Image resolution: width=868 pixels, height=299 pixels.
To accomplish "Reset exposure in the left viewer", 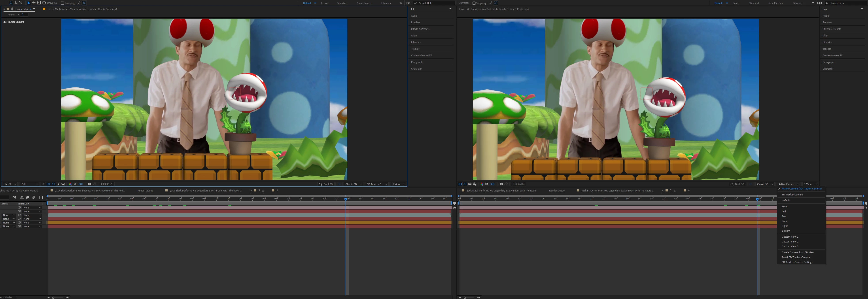I will [x=75, y=184].
